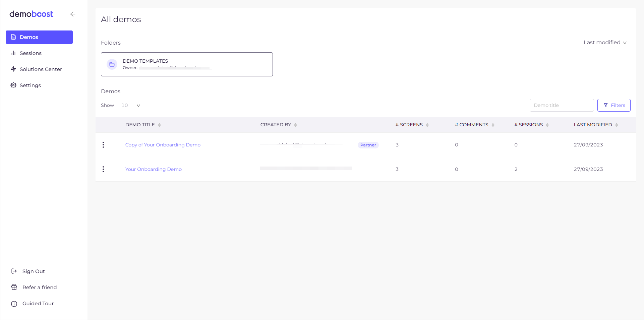The height and width of the screenshot is (320, 644).
Task: Select the Demos document icon in sidebar
Action: tap(13, 37)
